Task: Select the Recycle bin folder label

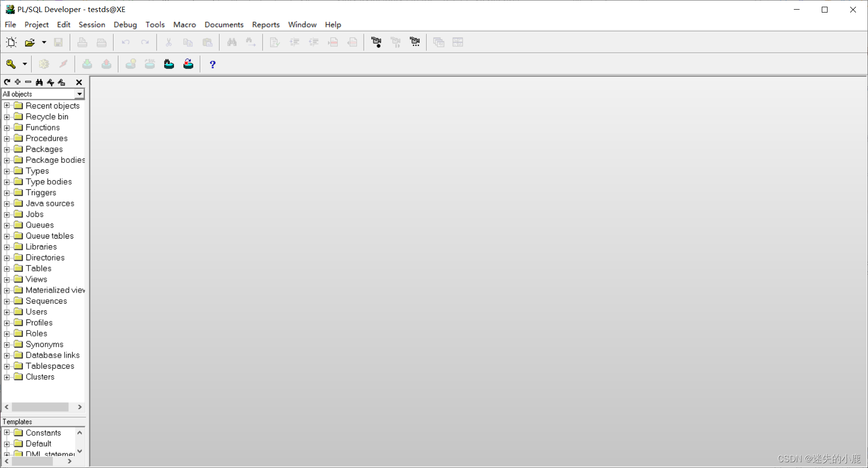Action: coord(47,117)
